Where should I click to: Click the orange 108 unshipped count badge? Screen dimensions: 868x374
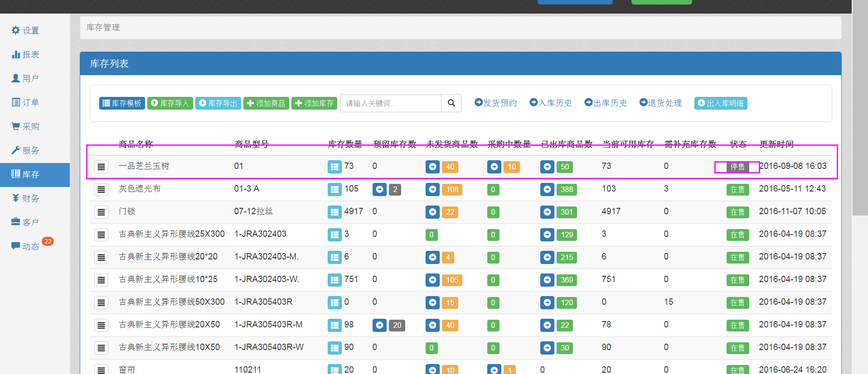click(452, 190)
